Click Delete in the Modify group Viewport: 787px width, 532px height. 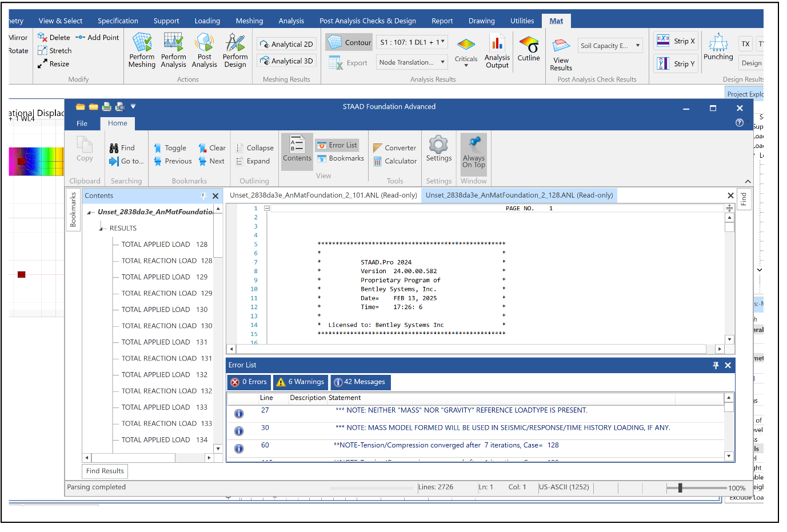[x=54, y=37]
